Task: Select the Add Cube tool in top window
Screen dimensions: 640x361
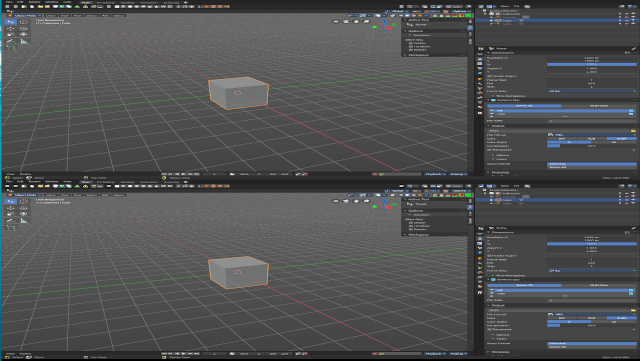Action: click(x=11, y=48)
